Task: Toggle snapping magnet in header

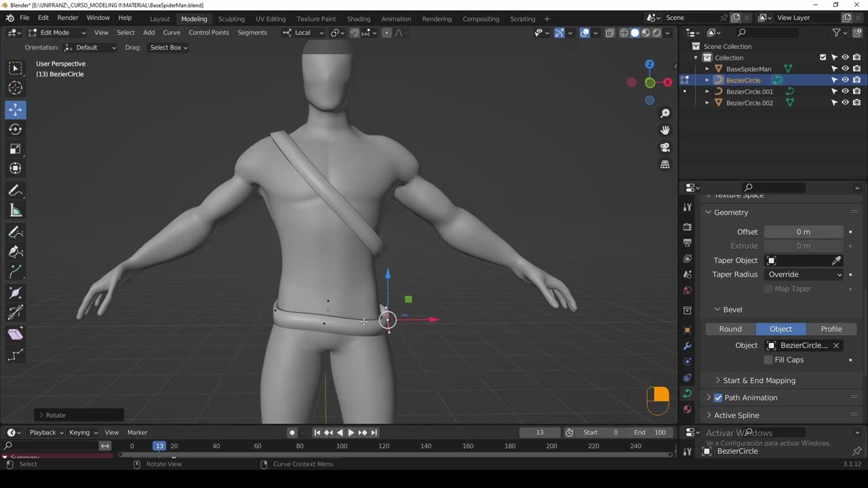Action: click(x=355, y=33)
